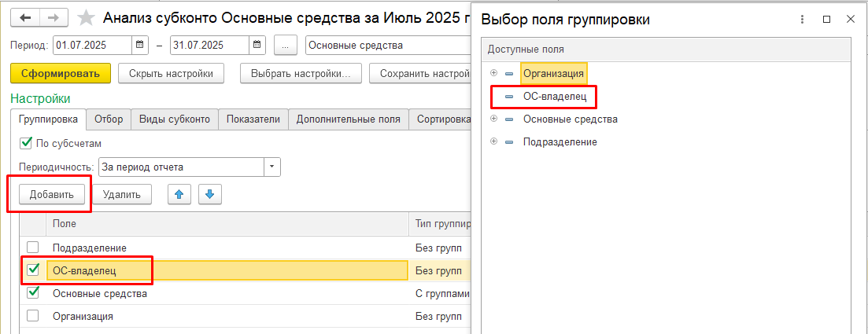Switch to the Отбор tab
Viewport: 868px width, 334px height.
coord(109,119)
